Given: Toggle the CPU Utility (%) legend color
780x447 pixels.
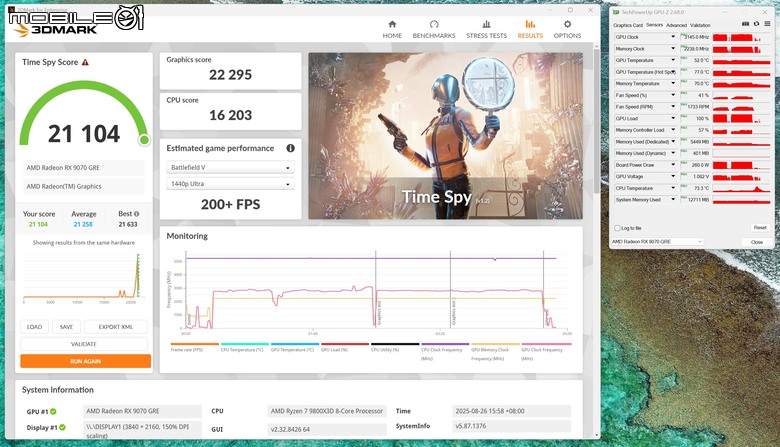Looking at the screenshot, I should pyautogui.click(x=395, y=344).
